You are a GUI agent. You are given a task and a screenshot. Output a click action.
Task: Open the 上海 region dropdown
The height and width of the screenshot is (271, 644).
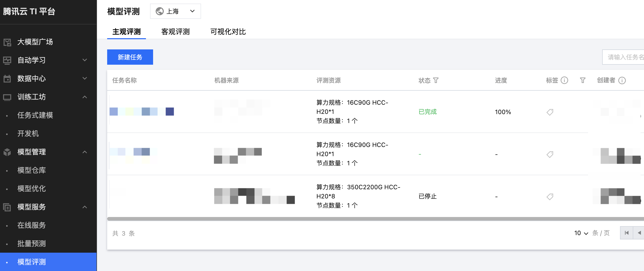click(176, 11)
